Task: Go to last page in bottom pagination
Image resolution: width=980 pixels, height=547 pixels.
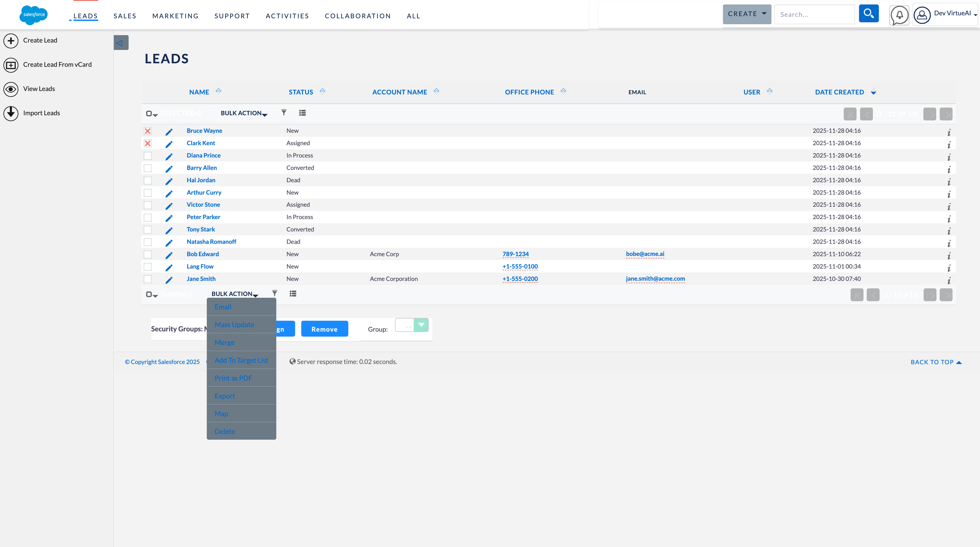Action: tap(946, 295)
